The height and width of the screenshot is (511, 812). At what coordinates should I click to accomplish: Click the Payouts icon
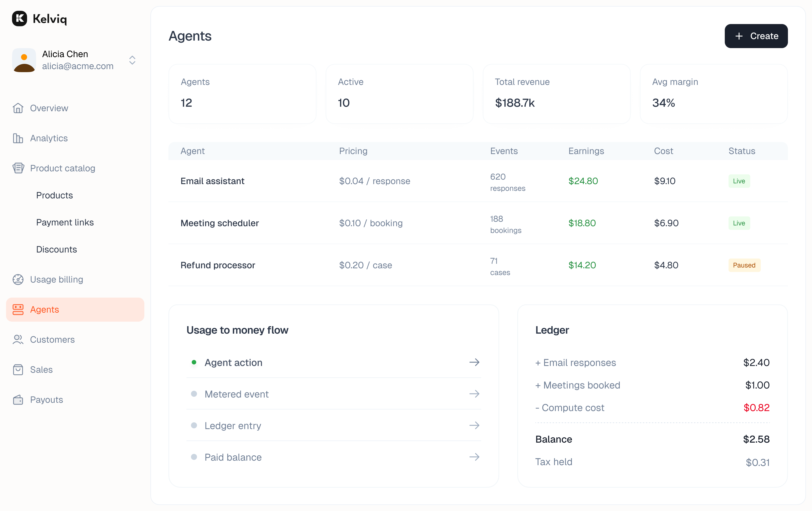pyautogui.click(x=18, y=400)
